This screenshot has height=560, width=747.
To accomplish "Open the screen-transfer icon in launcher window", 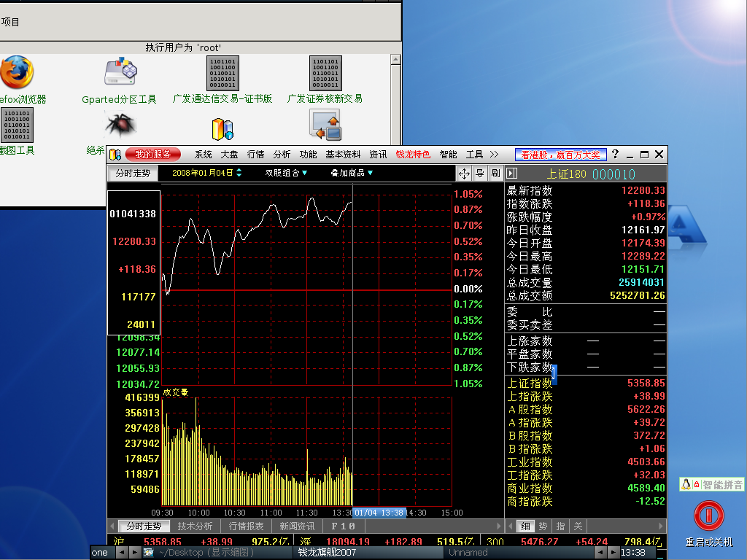I will [325, 125].
